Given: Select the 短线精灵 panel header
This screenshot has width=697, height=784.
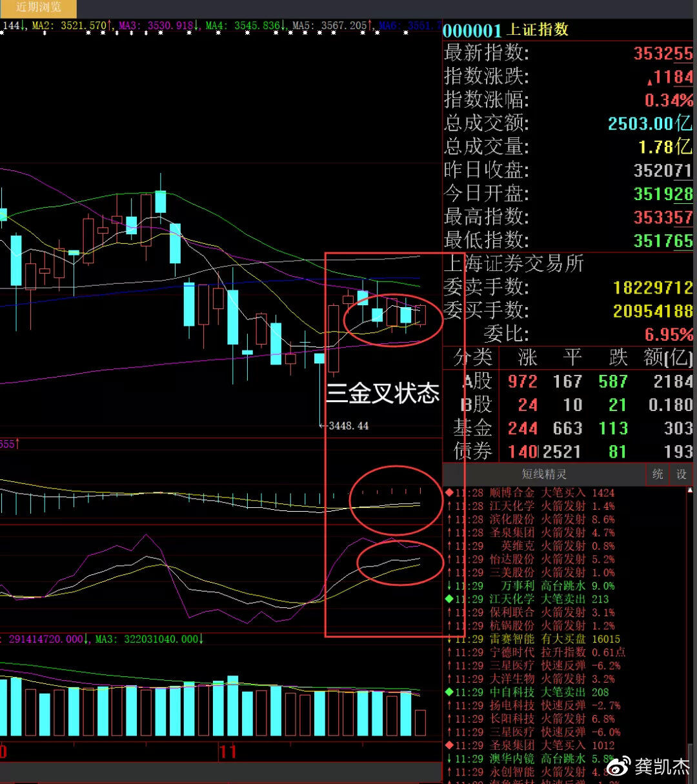Looking at the screenshot, I should coord(543,474).
